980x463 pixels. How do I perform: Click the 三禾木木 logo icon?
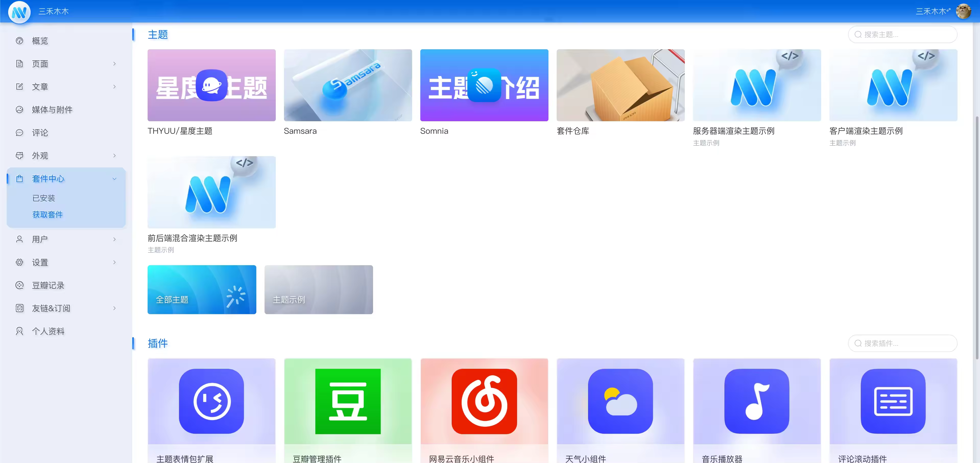pyautogui.click(x=19, y=12)
